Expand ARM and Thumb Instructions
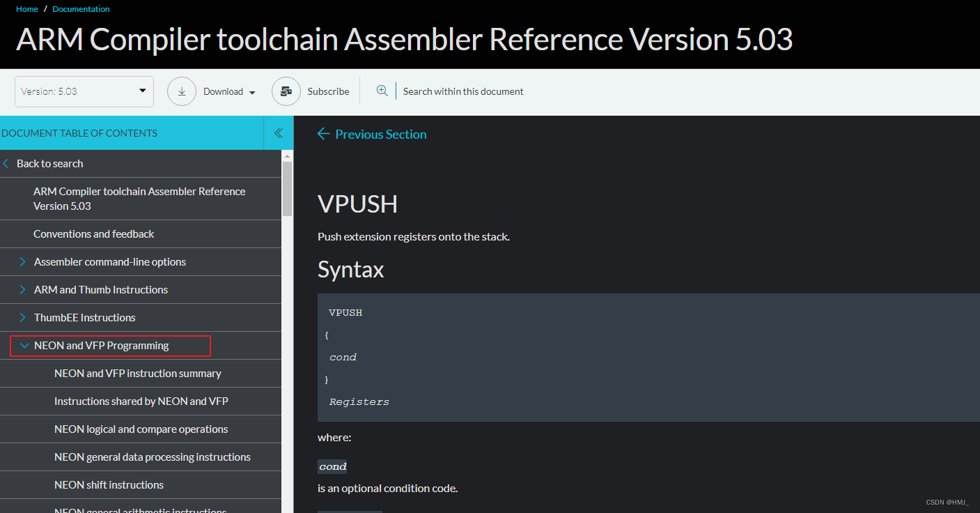 click(x=23, y=290)
